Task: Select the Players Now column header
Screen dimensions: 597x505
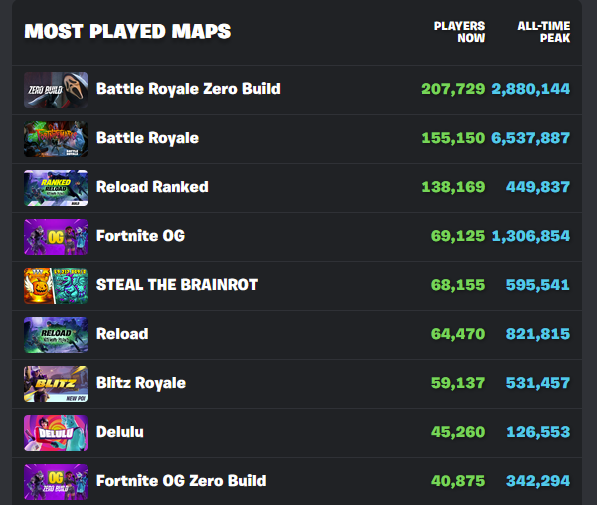Action: 459,32
